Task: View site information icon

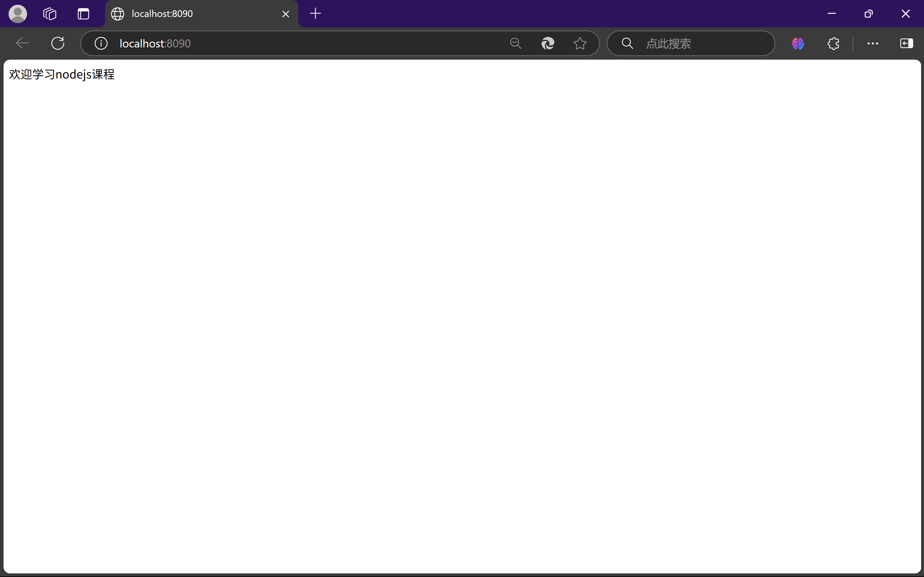Action: 101,43
